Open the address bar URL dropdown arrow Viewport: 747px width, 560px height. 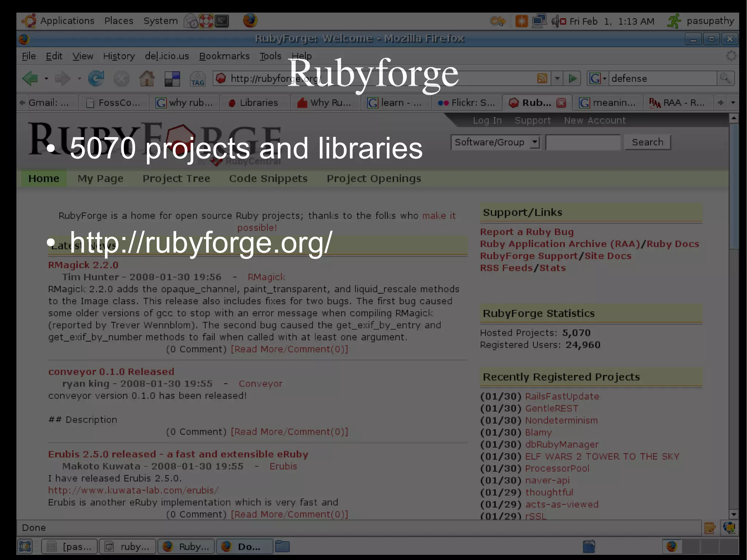pos(557,78)
